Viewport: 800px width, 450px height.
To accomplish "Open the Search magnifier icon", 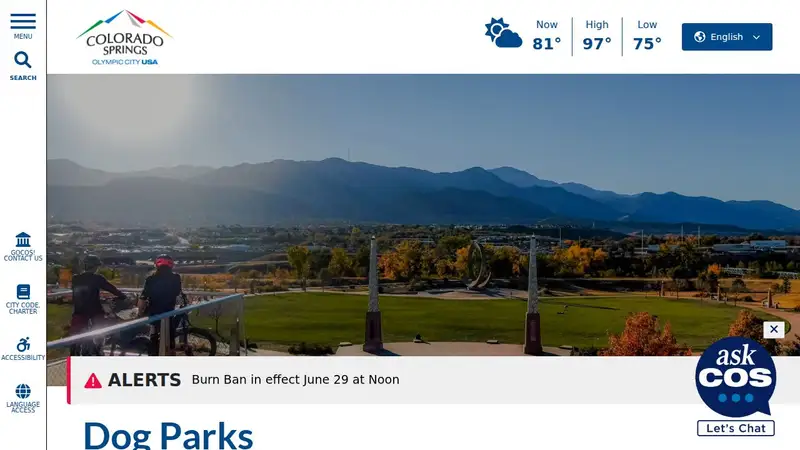I will point(22,60).
